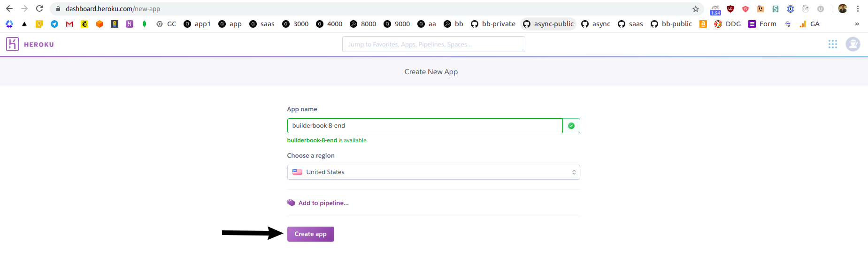
Task: Open the black triangle Vercel bookmark
Action: pos(24,24)
